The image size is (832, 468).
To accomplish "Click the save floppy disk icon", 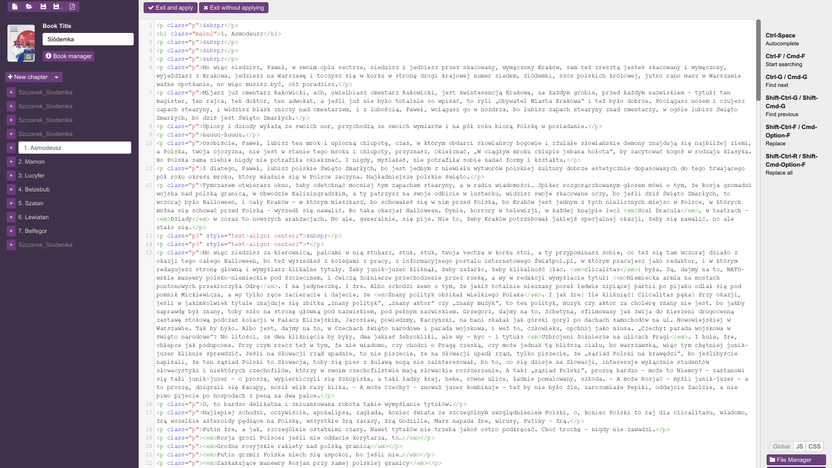I will pos(44,6).
